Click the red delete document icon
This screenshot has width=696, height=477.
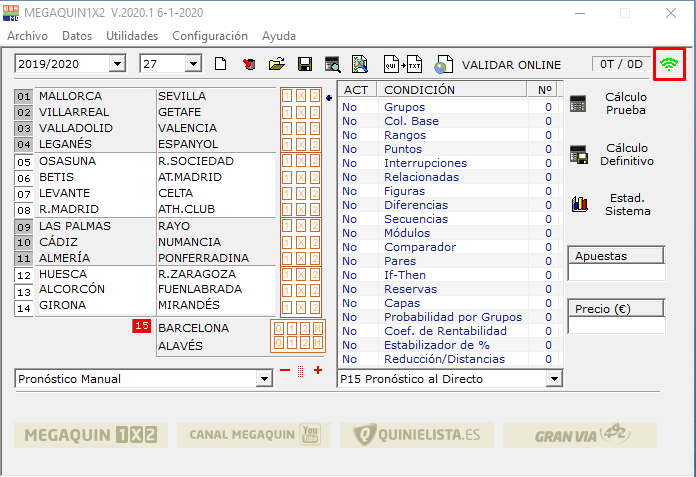tap(249, 64)
